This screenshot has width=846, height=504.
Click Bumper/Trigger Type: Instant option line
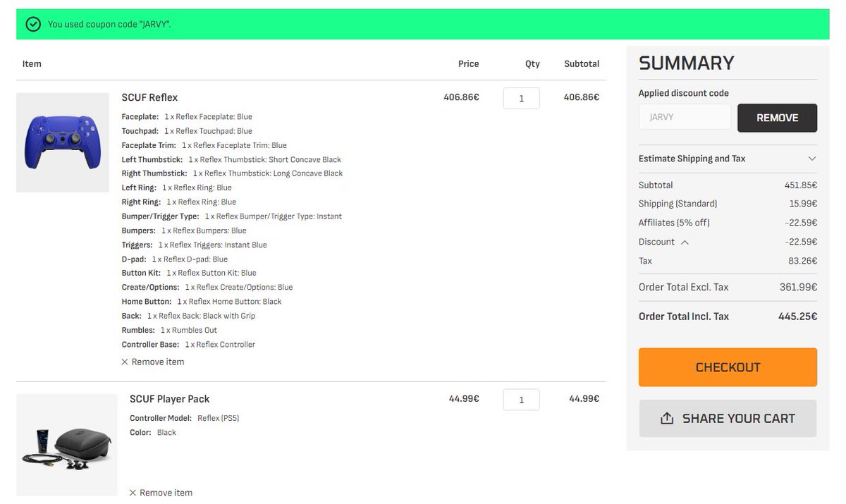click(x=231, y=216)
